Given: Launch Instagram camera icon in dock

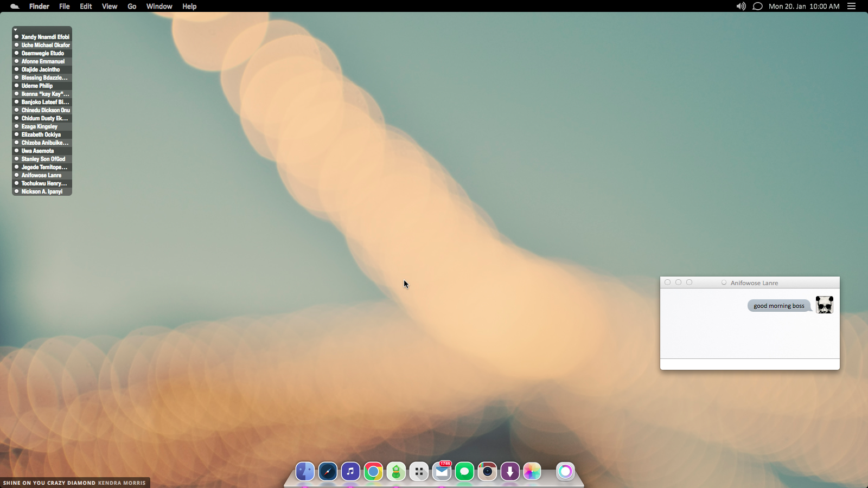Looking at the screenshot, I should 487,472.
